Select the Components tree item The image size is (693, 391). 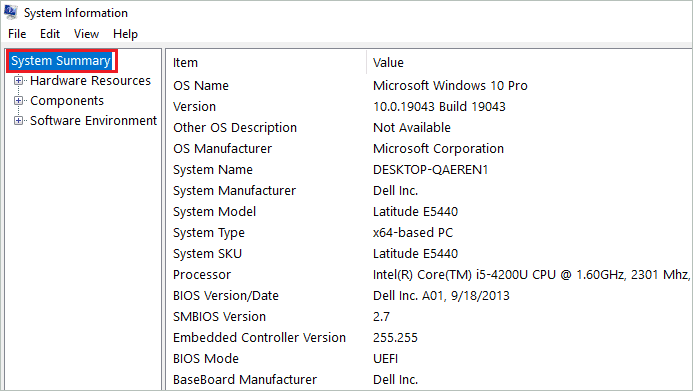[x=67, y=101]
